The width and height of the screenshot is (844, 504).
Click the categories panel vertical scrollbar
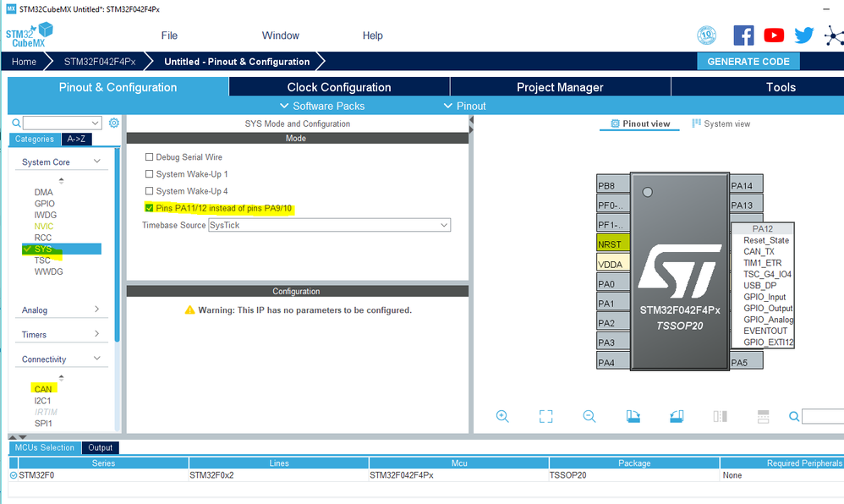pos(117,245)
